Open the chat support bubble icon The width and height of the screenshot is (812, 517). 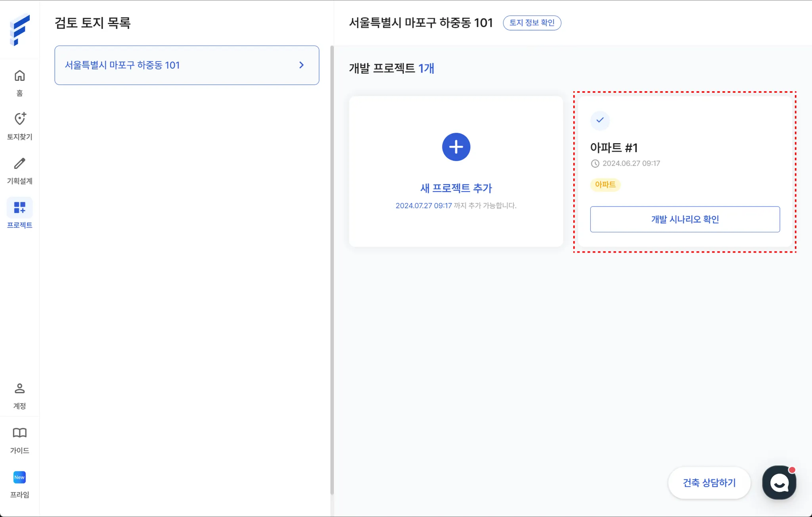(779, 483)
